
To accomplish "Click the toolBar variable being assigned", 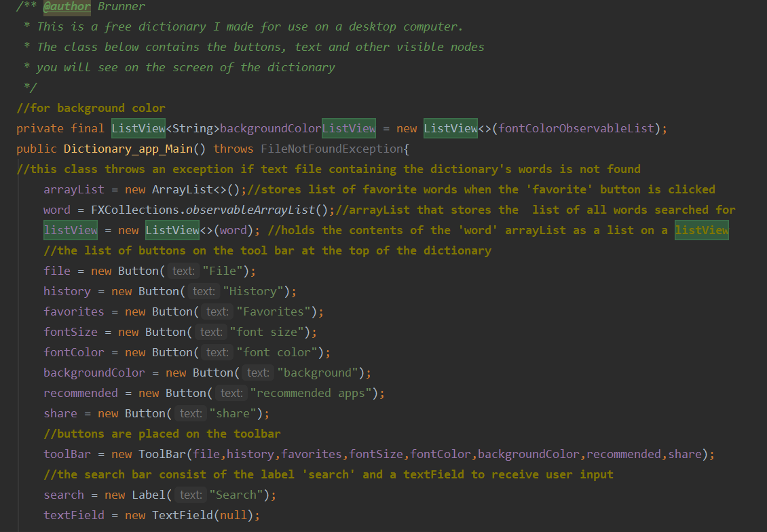I will coord(67,454).
